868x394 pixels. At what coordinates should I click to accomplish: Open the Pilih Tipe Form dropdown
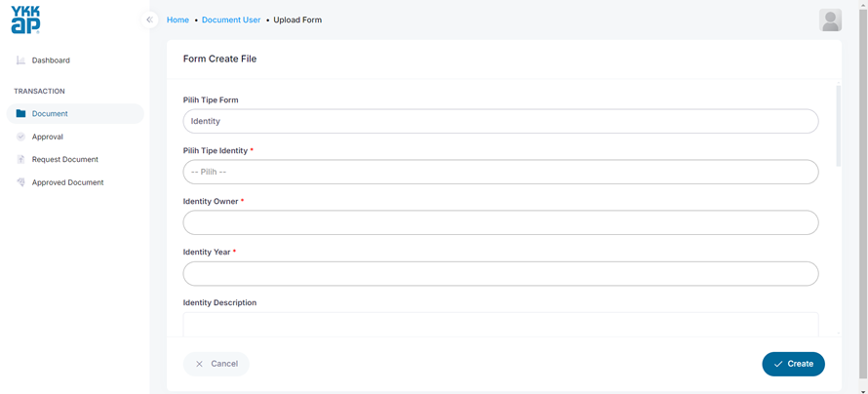500,121
